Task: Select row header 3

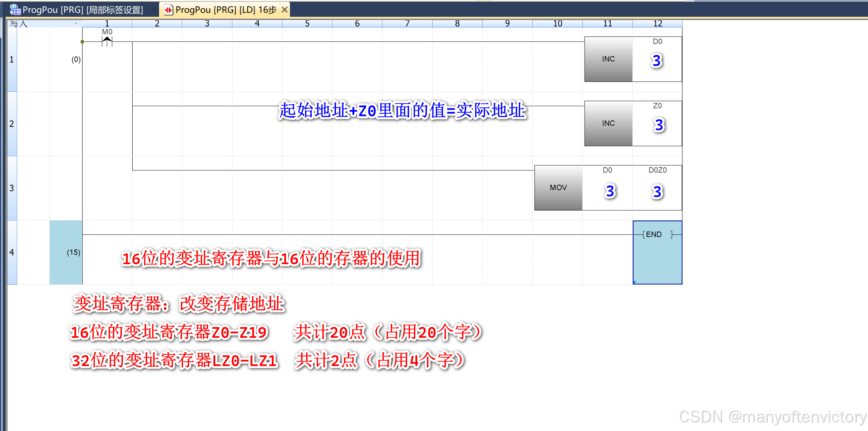Action: coord(12,188)
